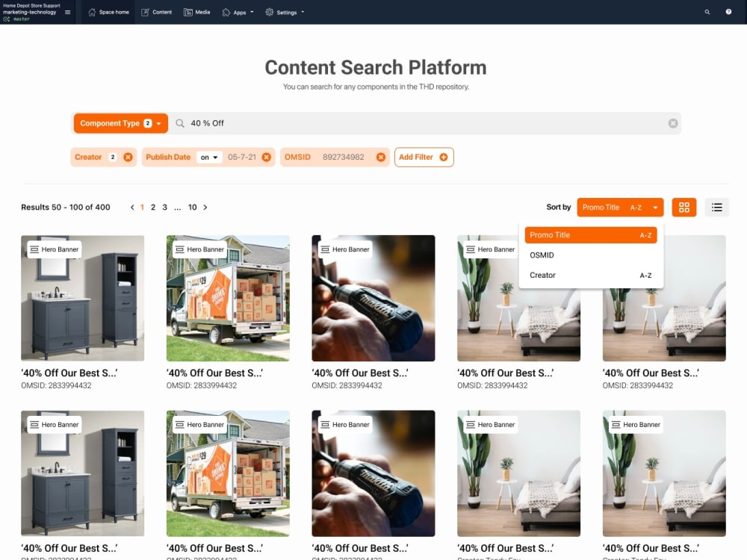Open the help question mark icon
This screenshot has height=560, width=747.
pyautogui.click(x=728, y=12)
